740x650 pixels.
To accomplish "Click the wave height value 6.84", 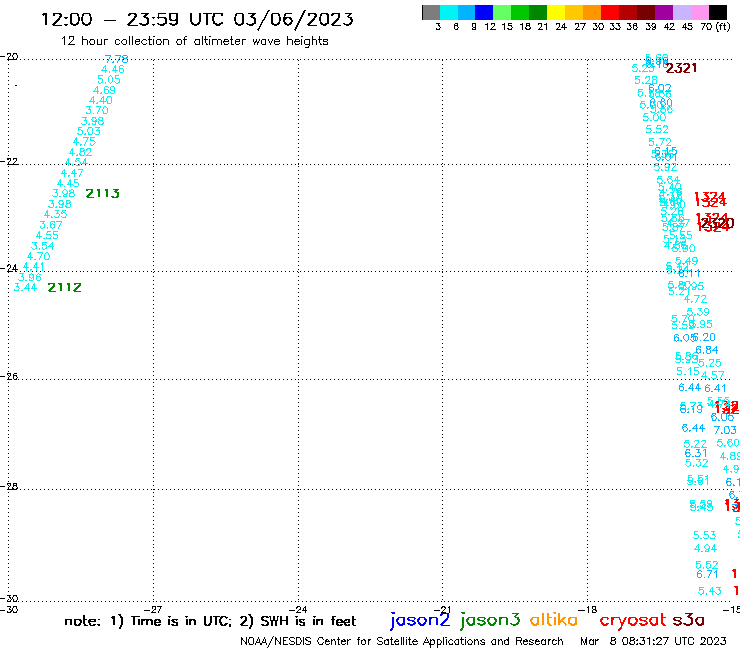I will pyautogui.click(x=706, y=350).
